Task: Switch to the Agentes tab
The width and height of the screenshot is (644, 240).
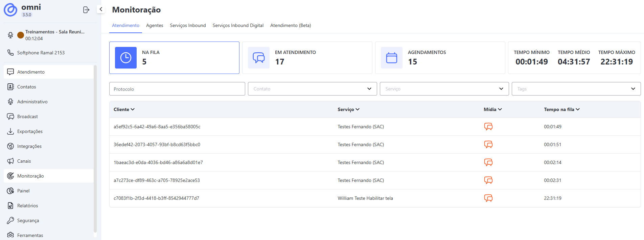Action: pos(155,25)
